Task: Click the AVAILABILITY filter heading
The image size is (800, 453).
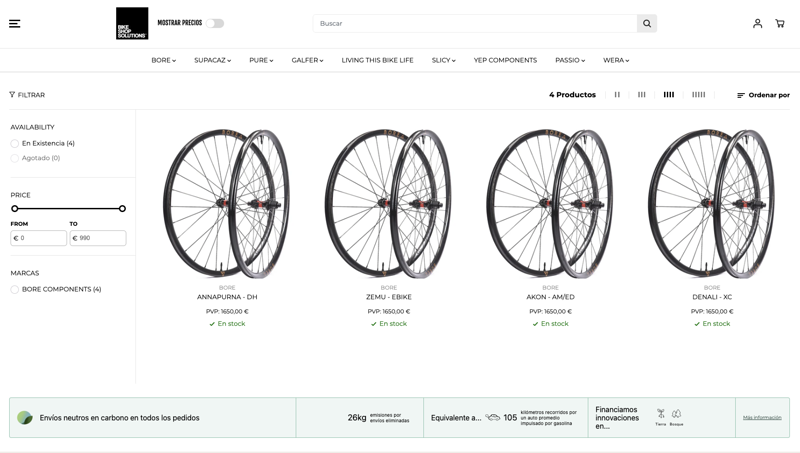Action: 32,127
